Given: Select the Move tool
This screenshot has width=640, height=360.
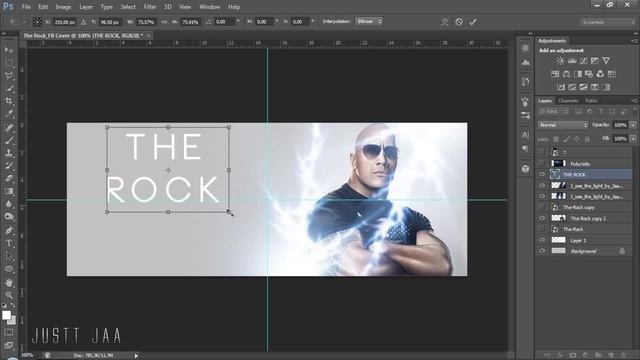Looking at the screenshot, I should pos(9,50).
